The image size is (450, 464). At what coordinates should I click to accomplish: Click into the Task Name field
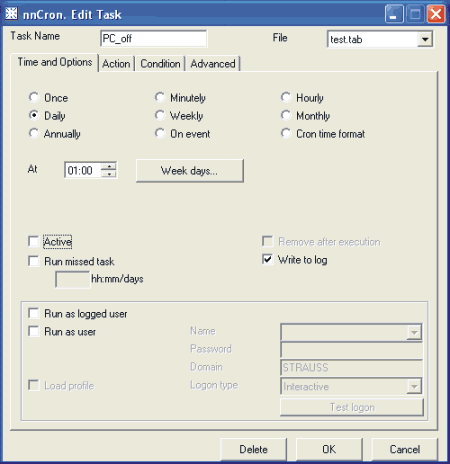click(153, 39)
